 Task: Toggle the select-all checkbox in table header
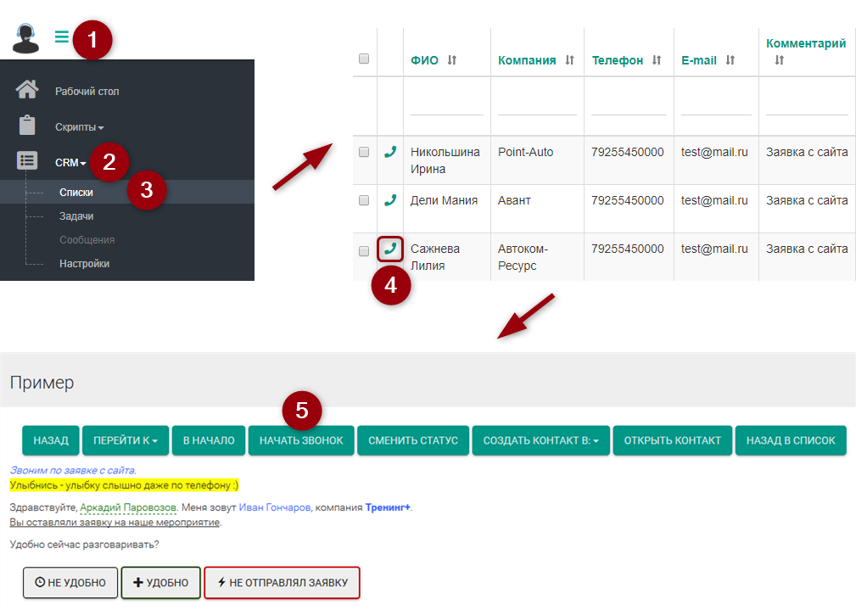tap(364, 59)
